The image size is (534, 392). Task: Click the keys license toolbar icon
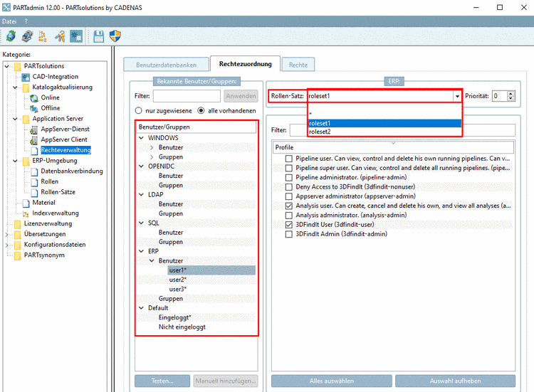(60, 36)
